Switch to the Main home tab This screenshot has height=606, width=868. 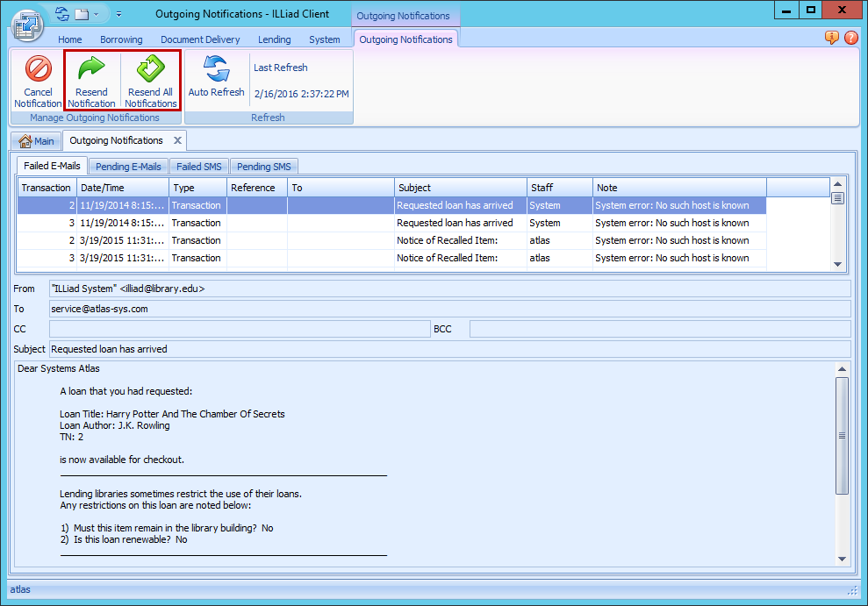click(x=36, y=141)
